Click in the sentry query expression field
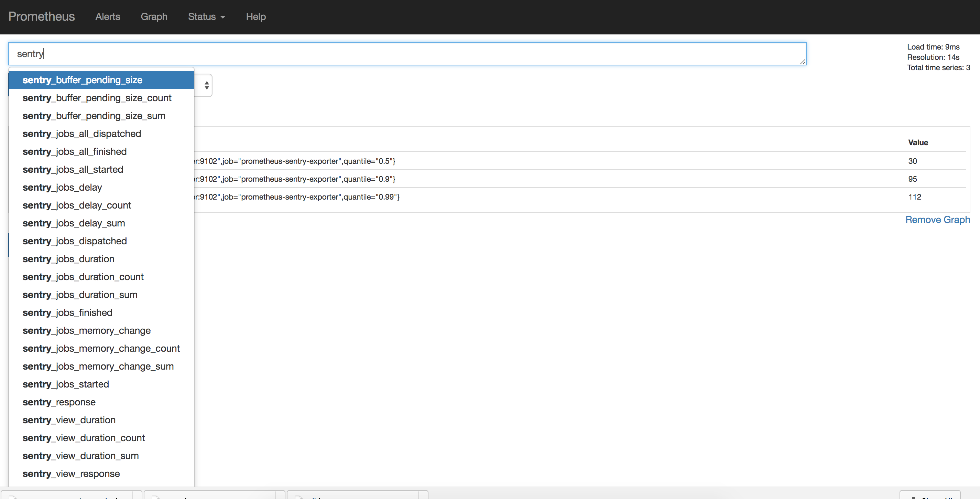Image resolution: width=980 pixels, height=499 pixels. [x=380, y=54]
